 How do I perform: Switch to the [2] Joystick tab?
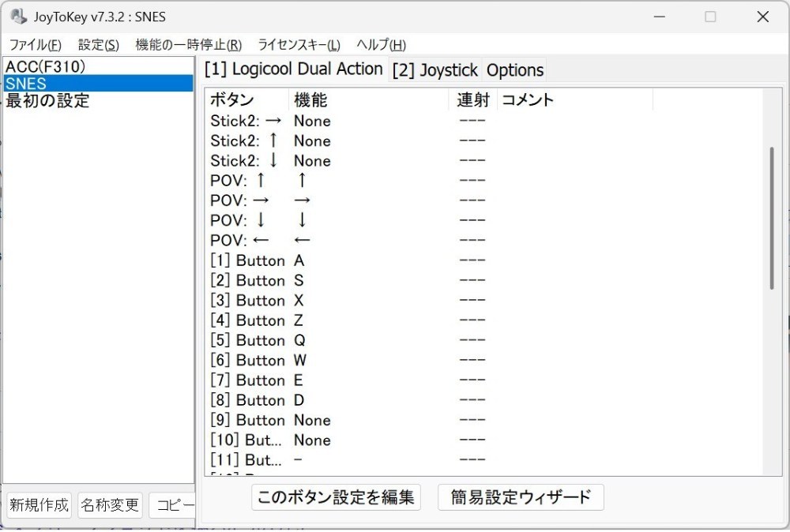coord(434,70)
